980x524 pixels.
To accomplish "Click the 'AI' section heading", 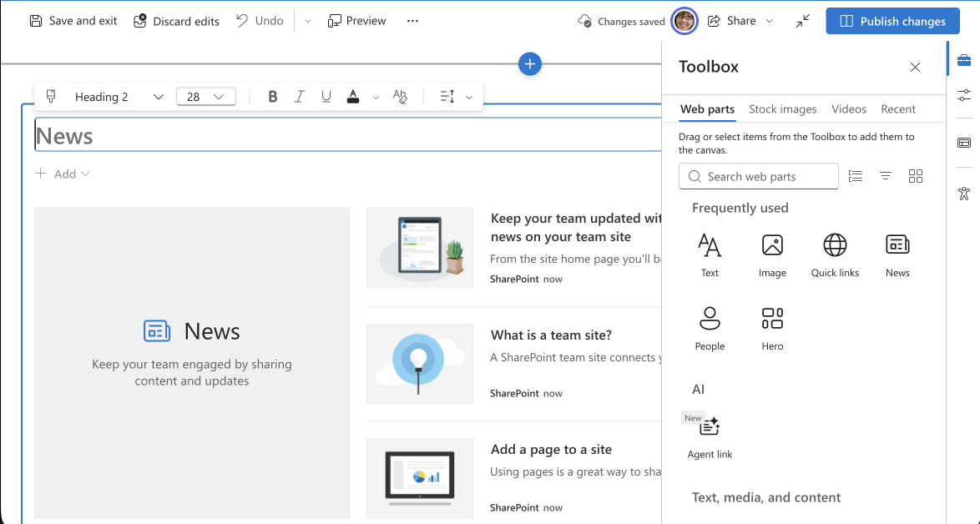I will [698, 389].
